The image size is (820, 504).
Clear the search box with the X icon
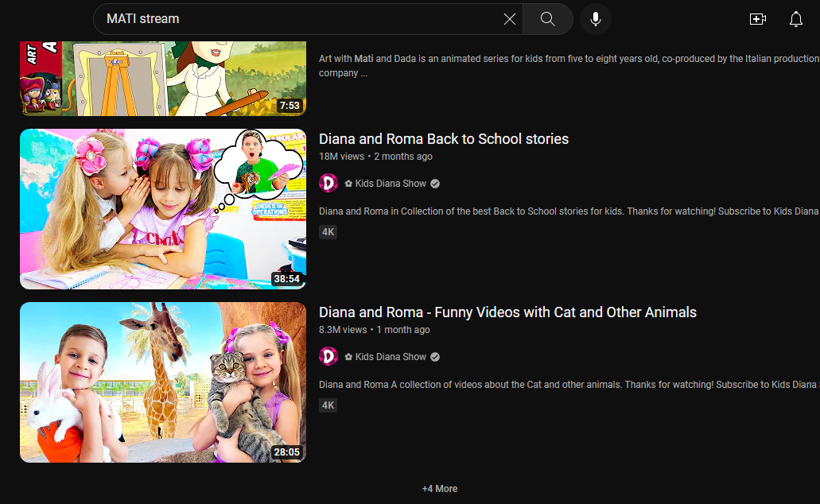(509, 19)
